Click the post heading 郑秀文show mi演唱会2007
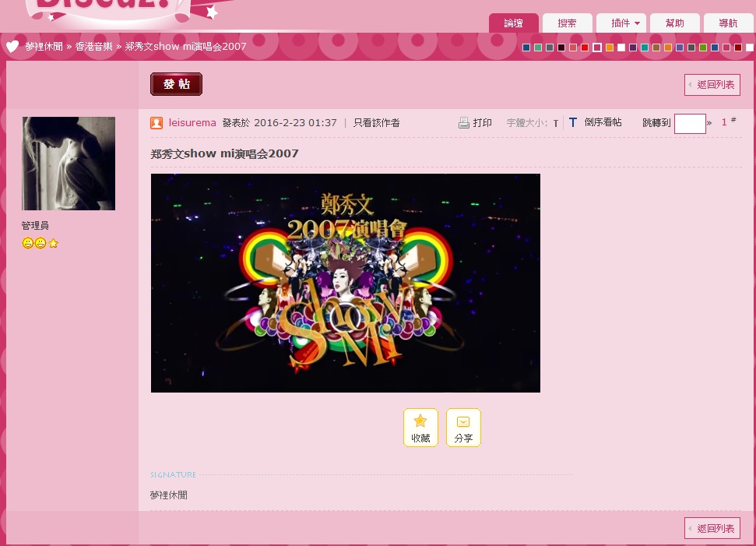Image resolution: width=756 pixels, height=546 pixels. (x=225, y=153)
